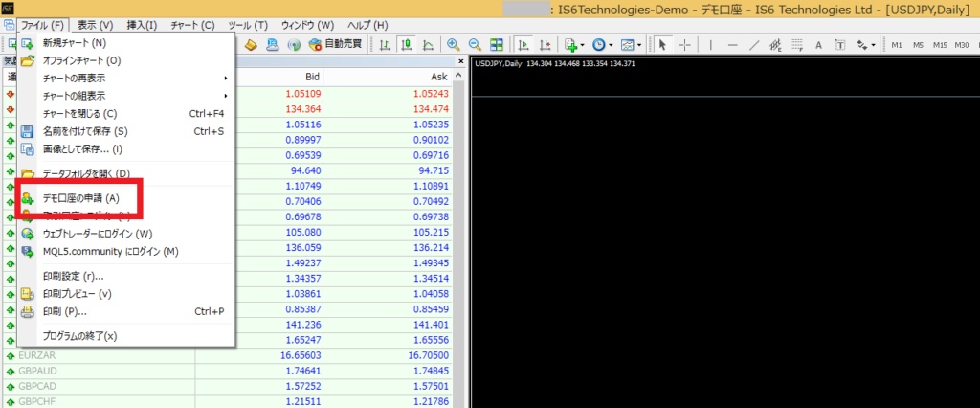Screen dimensions: 980x408
Task: Open the 表示 (V) menu
Action: coord(95,26)
